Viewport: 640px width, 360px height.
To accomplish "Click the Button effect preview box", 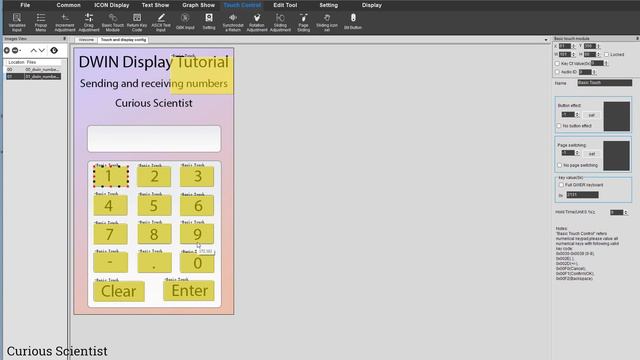I will [x=617, y=116].
